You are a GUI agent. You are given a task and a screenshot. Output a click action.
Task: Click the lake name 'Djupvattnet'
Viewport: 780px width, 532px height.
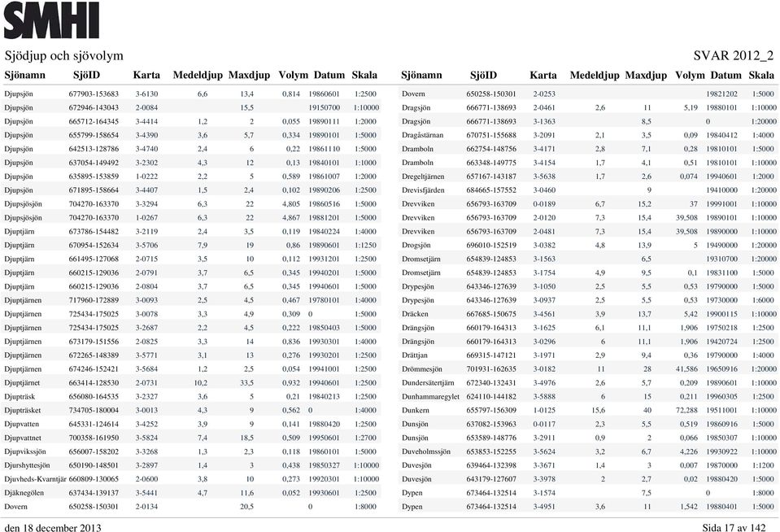click(x=23, y=438)
